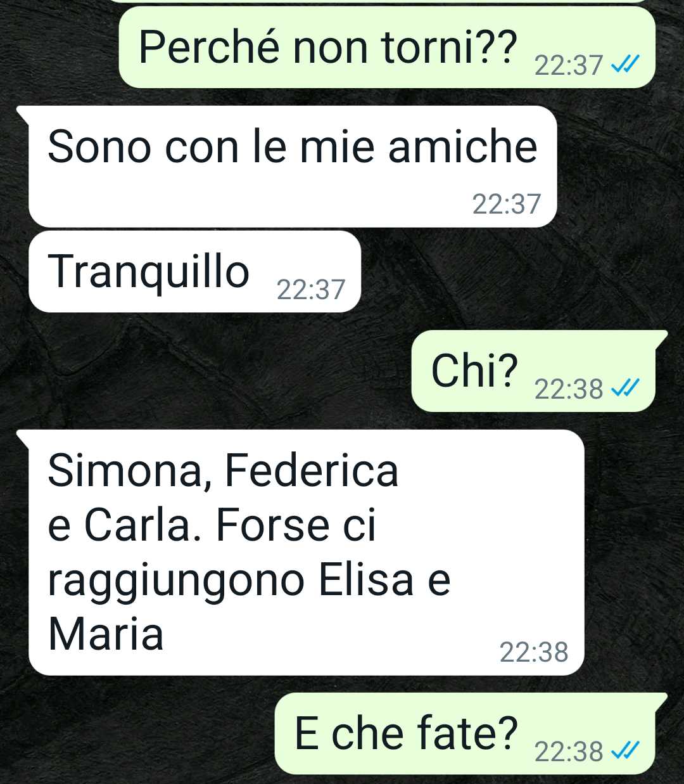
Task: Tap the 22:37 timestamp beside 'Perché non torni??'
Action: pyautogui.click(x=569, y=65)
